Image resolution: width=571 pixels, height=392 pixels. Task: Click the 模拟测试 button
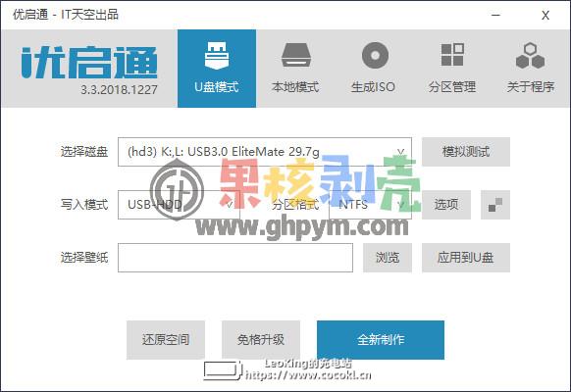466,152
